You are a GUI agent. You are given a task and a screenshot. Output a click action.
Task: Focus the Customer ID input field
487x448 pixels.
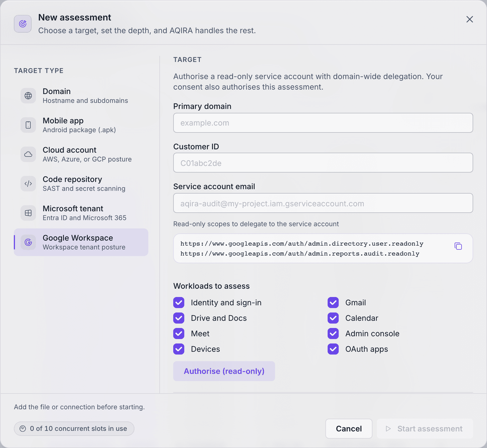click(323, 163)
